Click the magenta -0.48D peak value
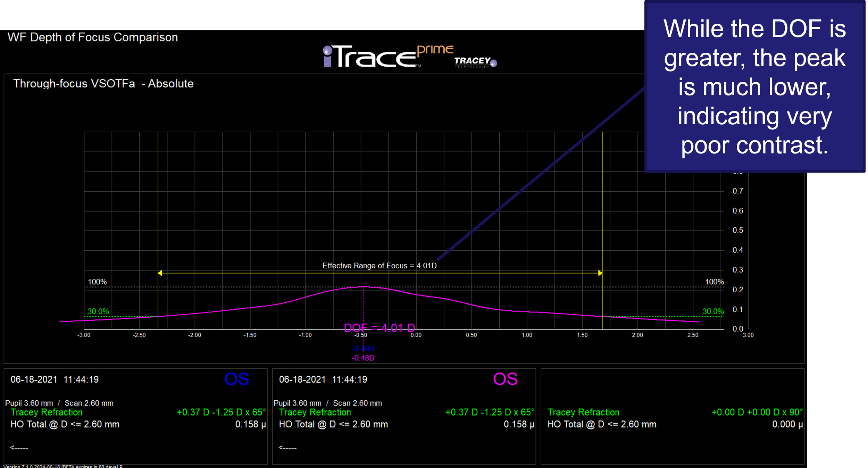This screenshot has width=868, height=468. click(x=363, y=358)
